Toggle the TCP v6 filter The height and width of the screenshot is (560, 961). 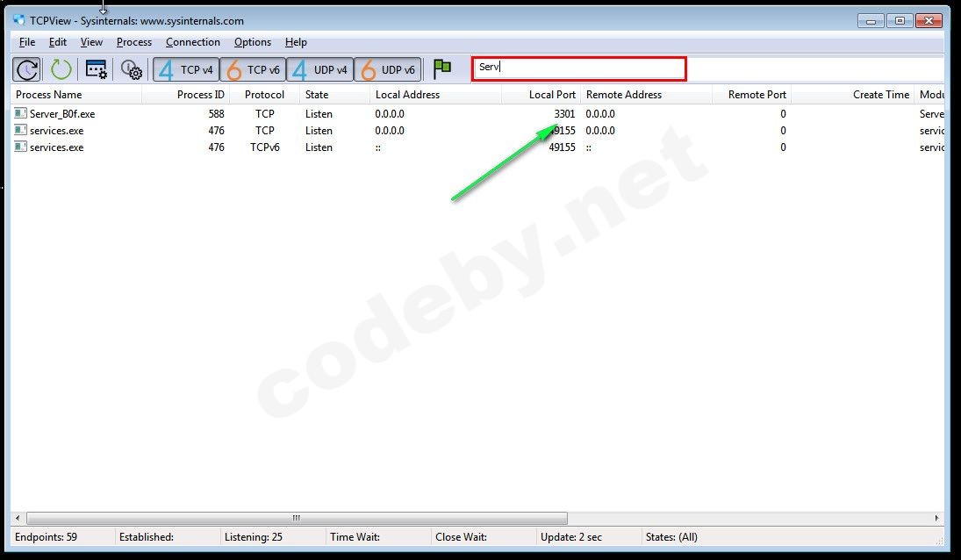tap(253, 69)
